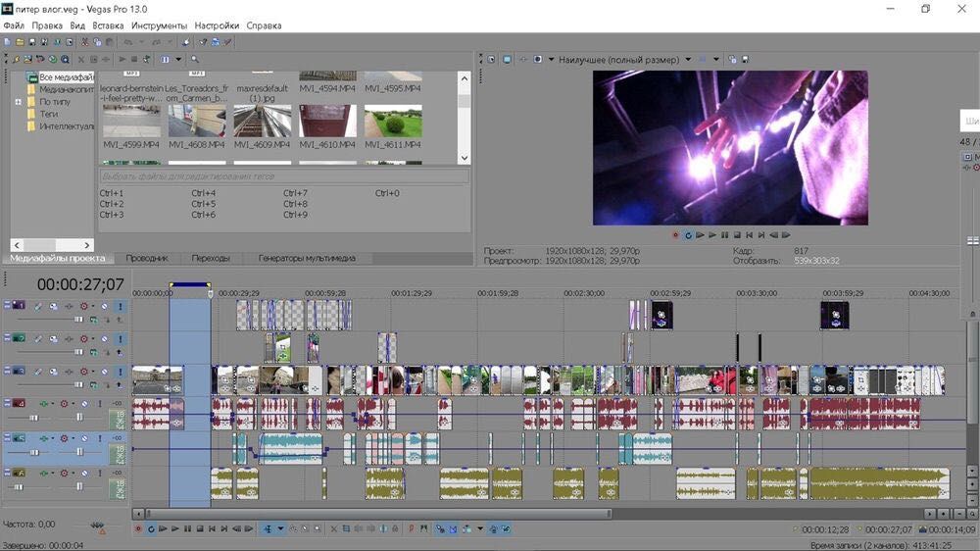Select the 'Все медиафайлы' bin
The image size is (980, 551).
[66, 76]
